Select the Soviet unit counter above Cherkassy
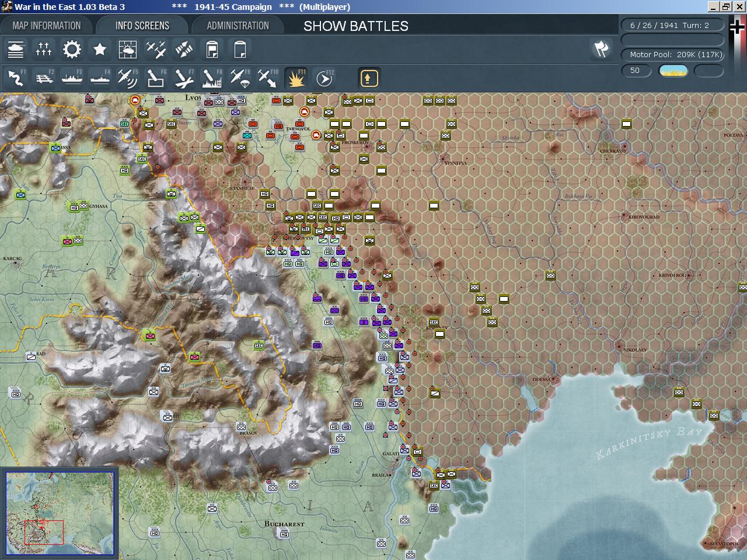747x560 pixels. (626, 124)
